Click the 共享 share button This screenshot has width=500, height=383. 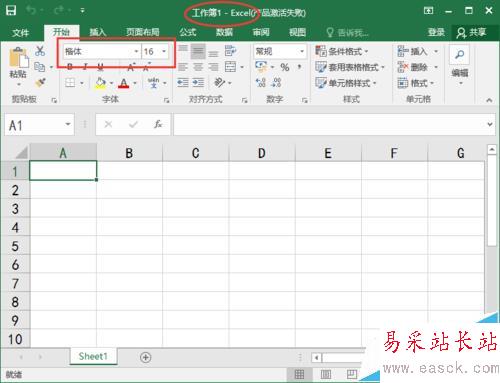pyautogui.click(x=471, y=33)
